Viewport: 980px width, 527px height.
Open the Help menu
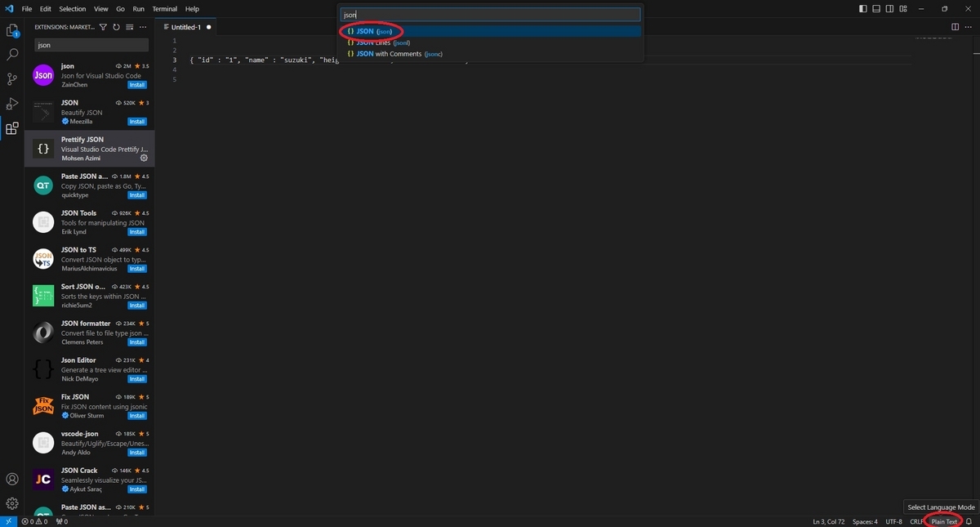[x=192, y=8]
